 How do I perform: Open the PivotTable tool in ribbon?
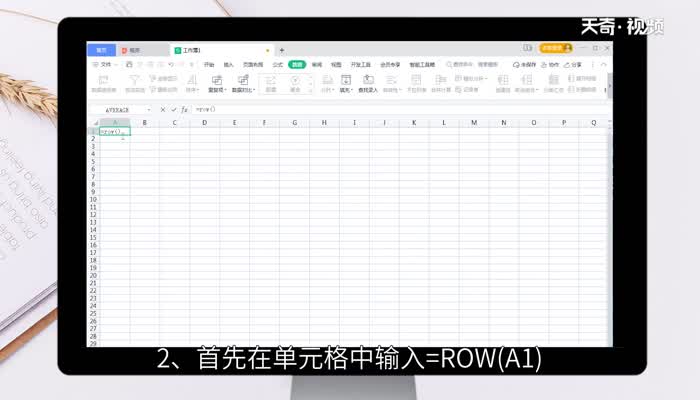click(x=104, y=83)
